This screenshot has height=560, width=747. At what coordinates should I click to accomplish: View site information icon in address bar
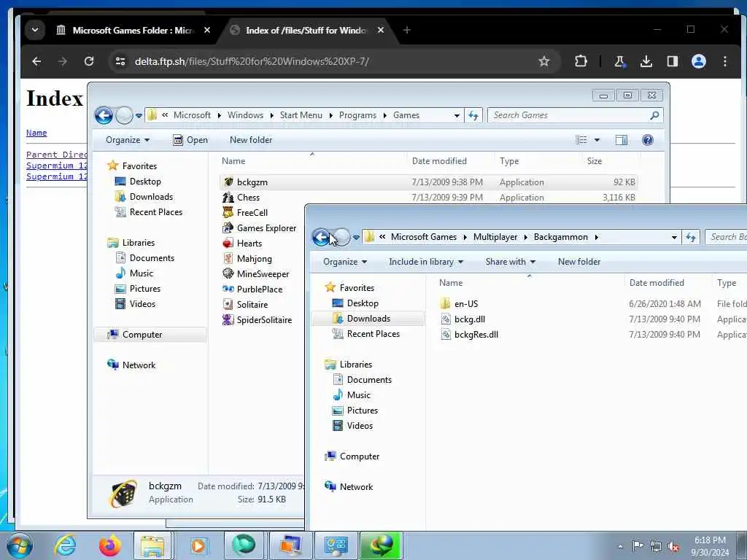point(120,61)
